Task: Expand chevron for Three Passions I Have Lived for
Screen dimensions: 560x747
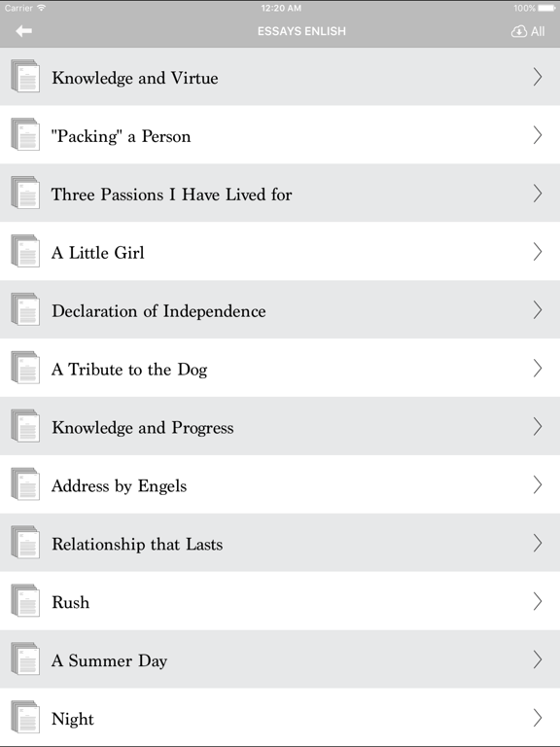Action: point(538,193)
